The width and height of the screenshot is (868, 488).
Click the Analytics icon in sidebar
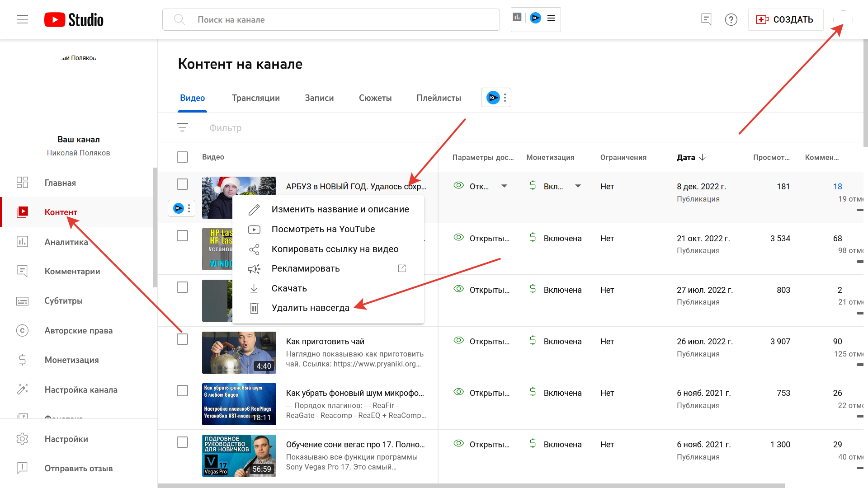[x=21, y=241]
